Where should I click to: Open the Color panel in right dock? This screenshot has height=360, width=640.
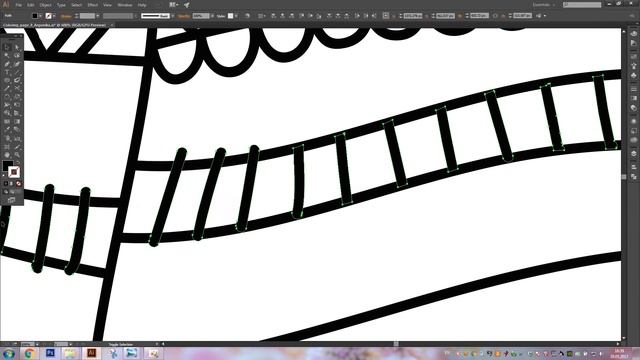(x=633, y=33)
